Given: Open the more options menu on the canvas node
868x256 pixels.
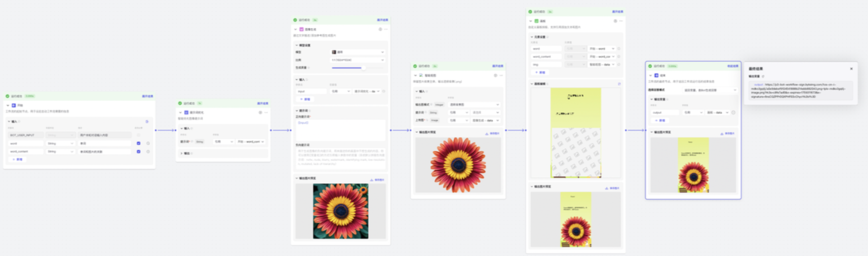Looking at the screenshot, I should click(621, 21).
